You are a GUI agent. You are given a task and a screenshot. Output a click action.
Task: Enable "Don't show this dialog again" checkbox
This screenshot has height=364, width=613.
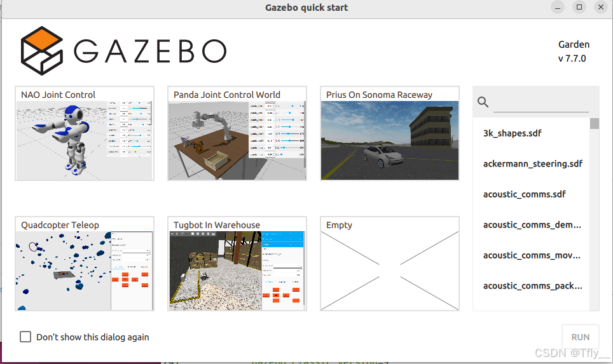pyautogui.click(x=25, y=337)
